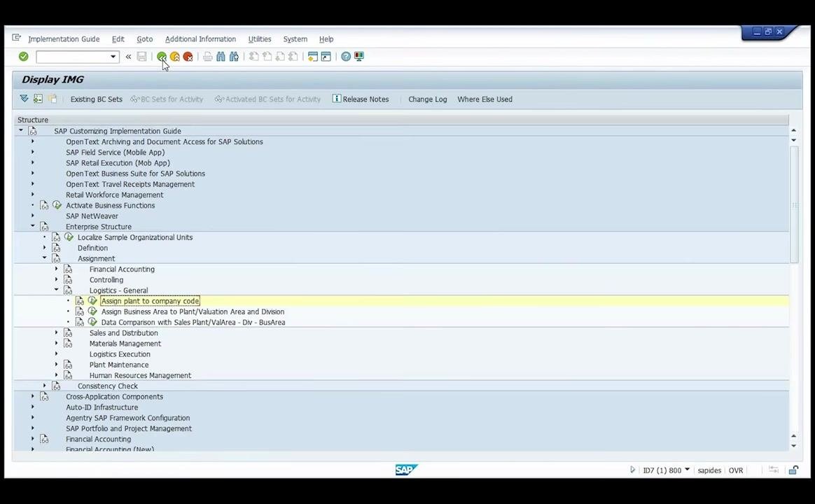Image resolution: width=815 pixels, height=504 pixels.
Task: Click the blue Help question mark icon
Action: click(x=346, y=57)
